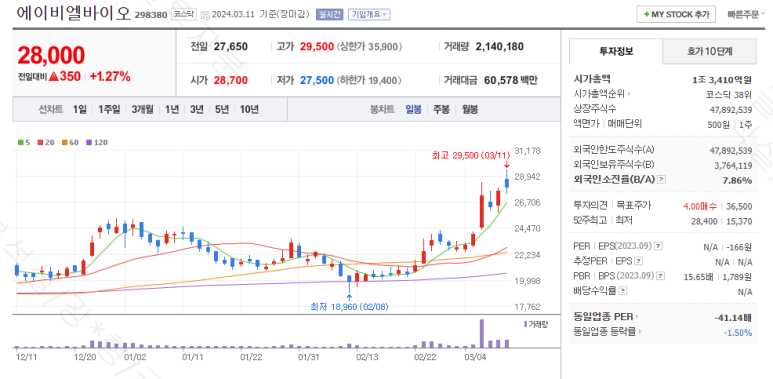
Task: Click the current price 28,000
Action: coord(51,56)
